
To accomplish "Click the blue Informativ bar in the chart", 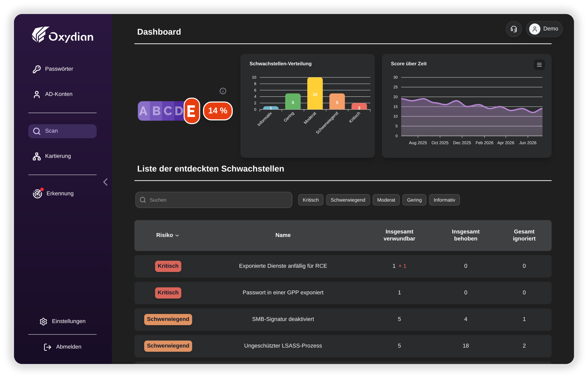I will tap(271, 108).
